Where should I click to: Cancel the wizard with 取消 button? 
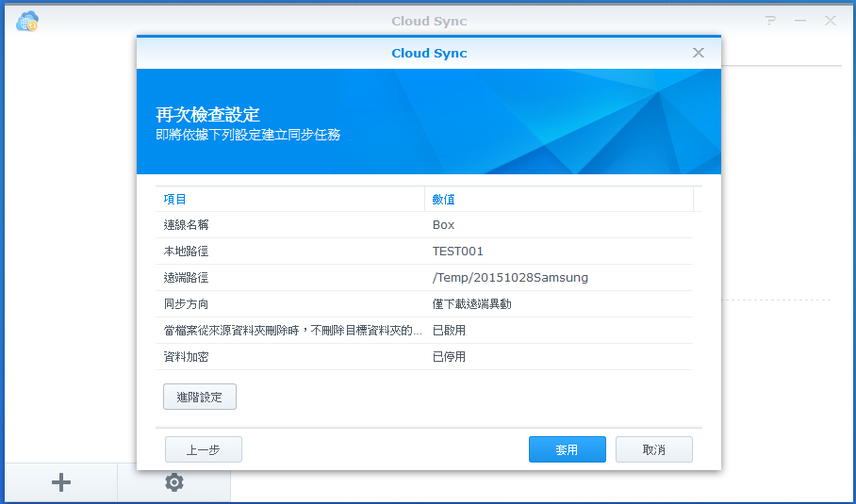654,449
